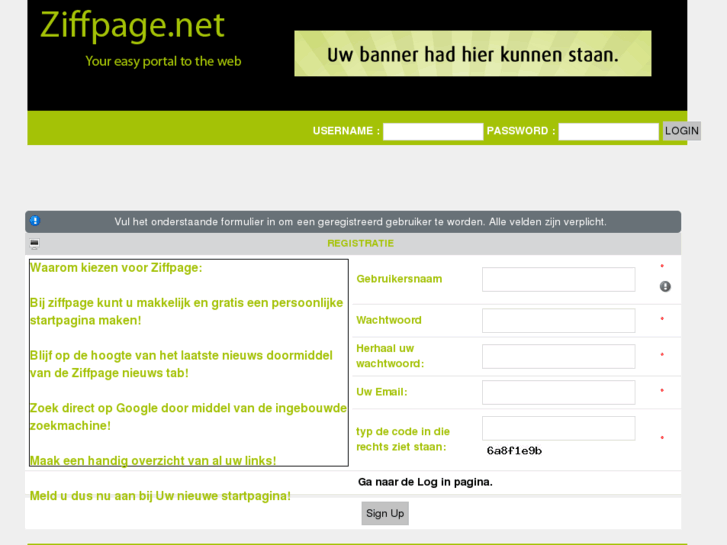Click the blue info icon in the notice bar
This screenshot has width=727, height=545.
(35, 221)
